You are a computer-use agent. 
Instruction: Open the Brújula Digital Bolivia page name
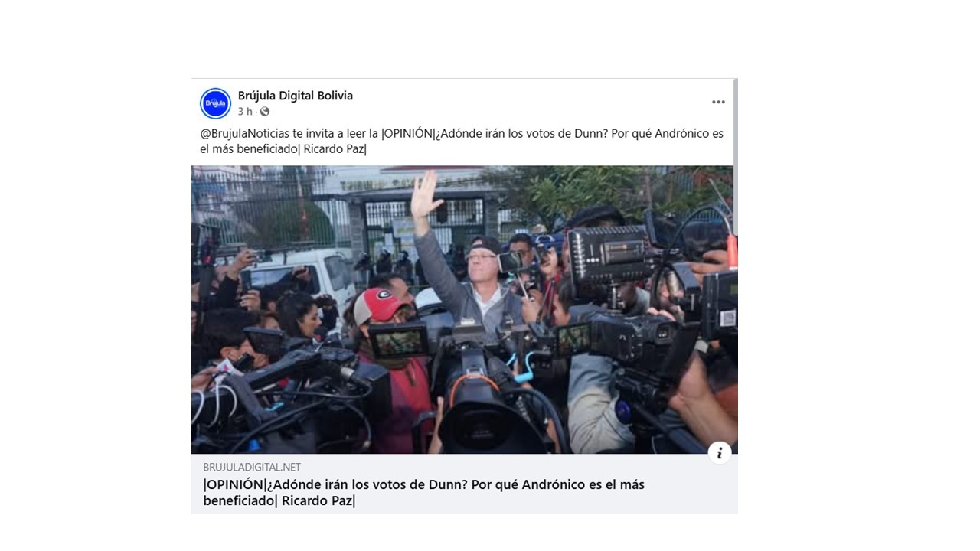point(296,96)
